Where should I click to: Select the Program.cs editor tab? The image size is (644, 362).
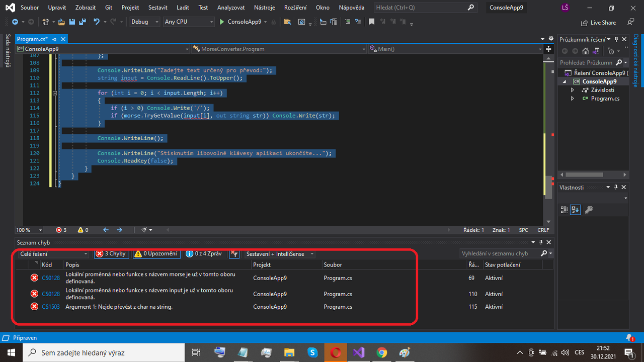pyautogui.click(x=32, y=39)
